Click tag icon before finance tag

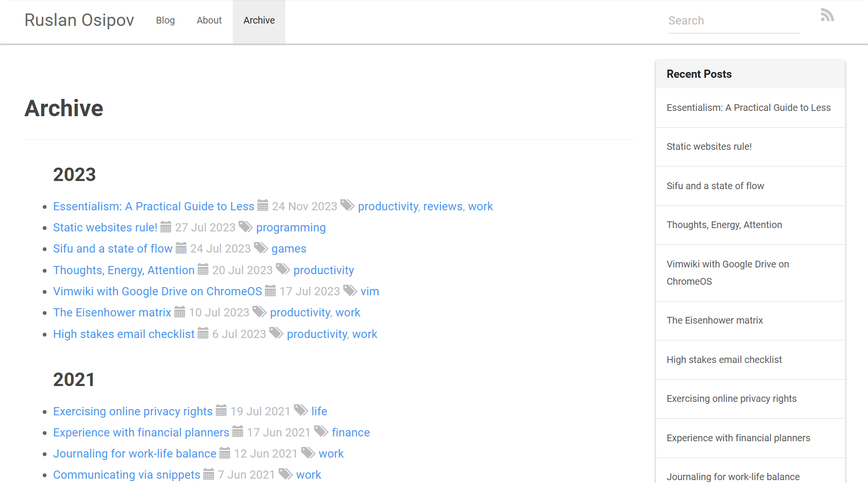pos(321,432)
